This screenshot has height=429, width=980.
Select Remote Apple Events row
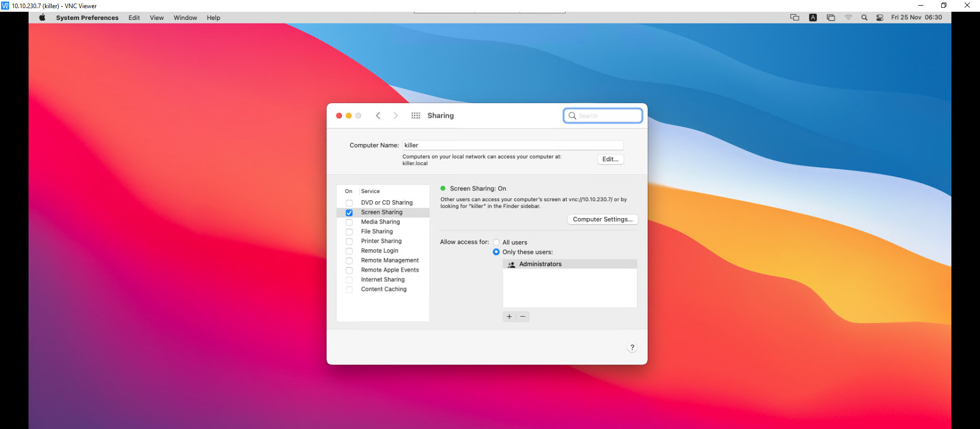tap(383, 270)
